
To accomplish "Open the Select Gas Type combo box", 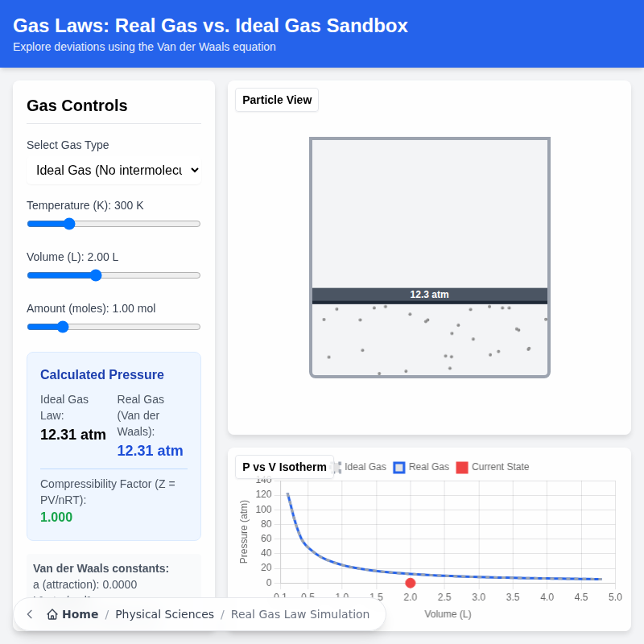I will tap(114, 170).
